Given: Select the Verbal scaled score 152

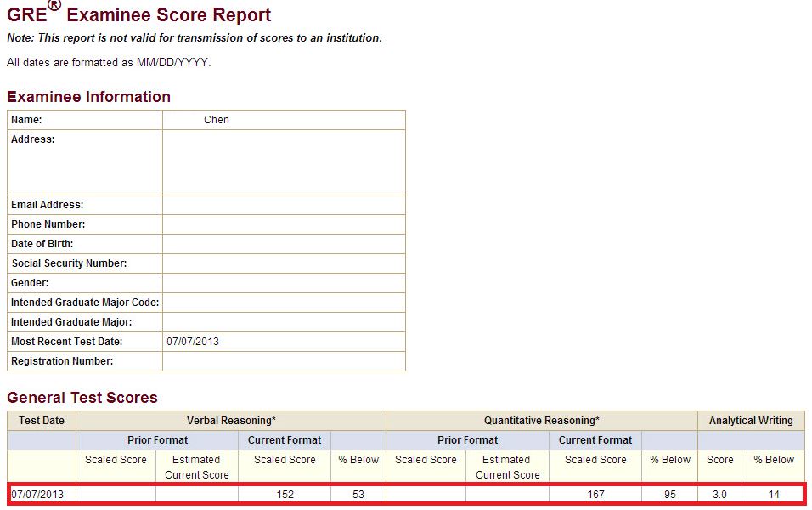Looking at the screenshot, I should point(285,495).
